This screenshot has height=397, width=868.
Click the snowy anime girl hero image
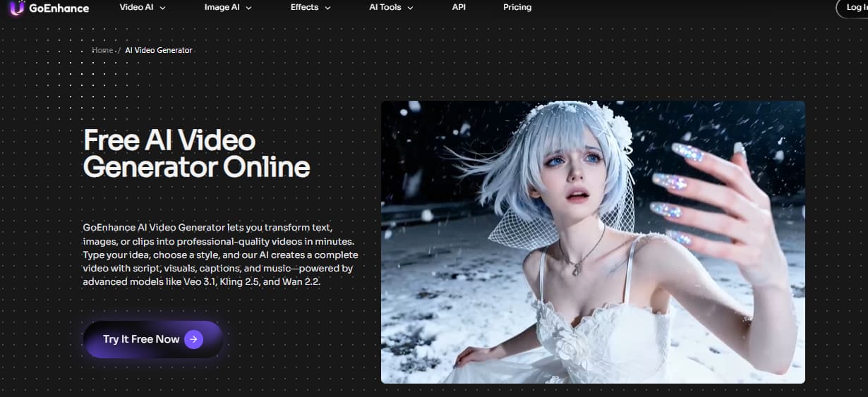[x=593, y=242]
